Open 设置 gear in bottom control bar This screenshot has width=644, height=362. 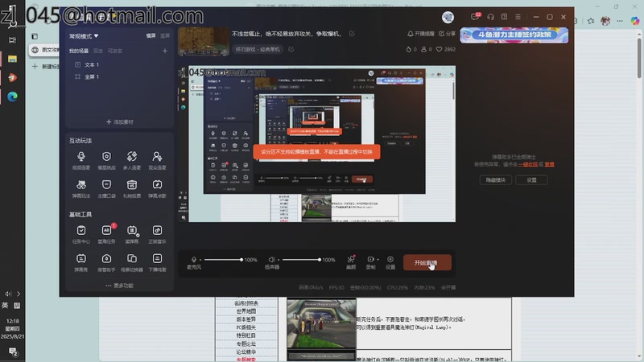(x=390, y=262)
